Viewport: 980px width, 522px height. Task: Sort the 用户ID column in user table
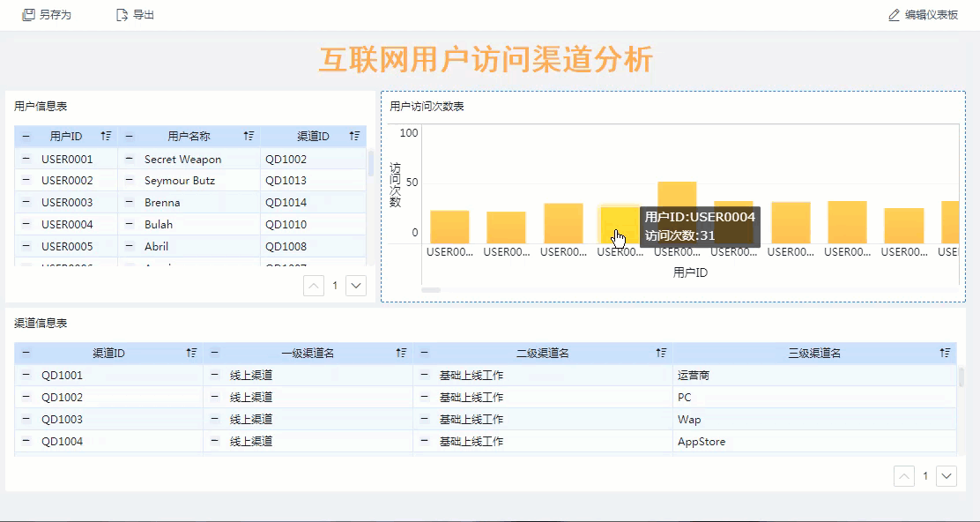107,137
